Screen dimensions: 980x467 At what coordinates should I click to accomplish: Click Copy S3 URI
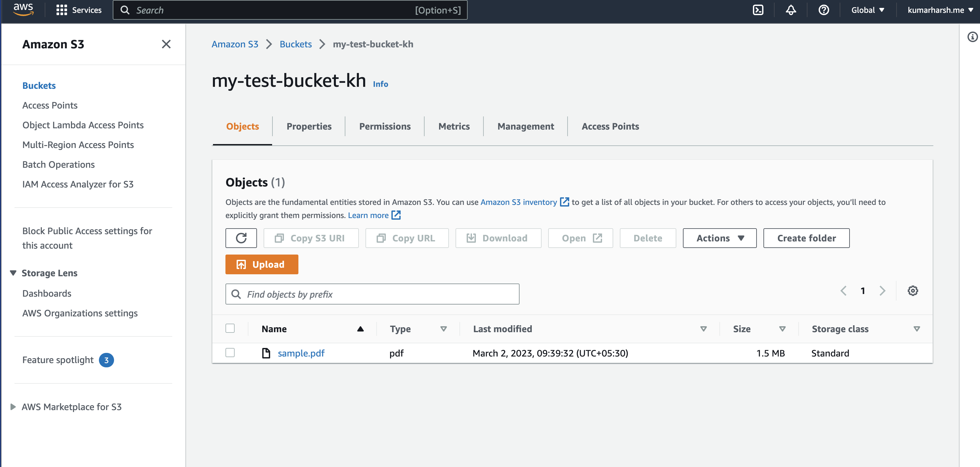tap(311, 238)
